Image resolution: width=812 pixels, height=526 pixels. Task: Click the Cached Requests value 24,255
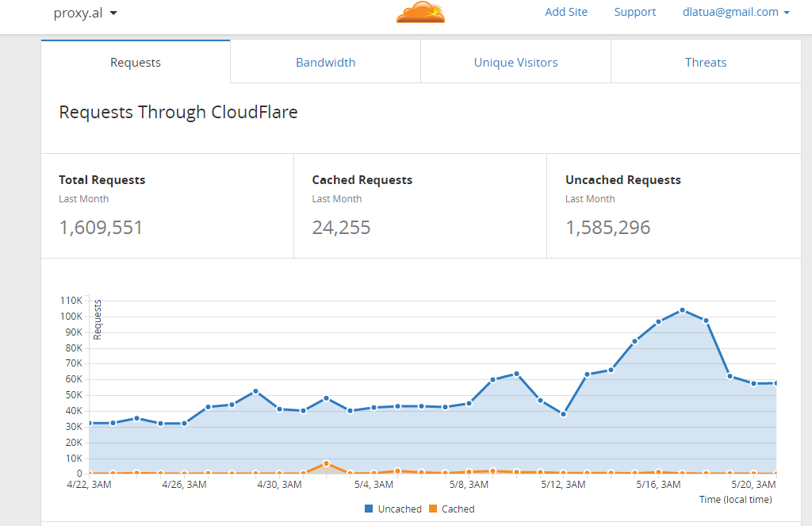coord(341,228)
